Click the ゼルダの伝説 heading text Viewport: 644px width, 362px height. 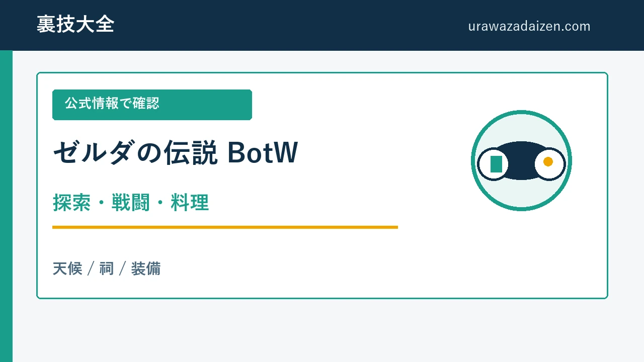coord(135,153)
